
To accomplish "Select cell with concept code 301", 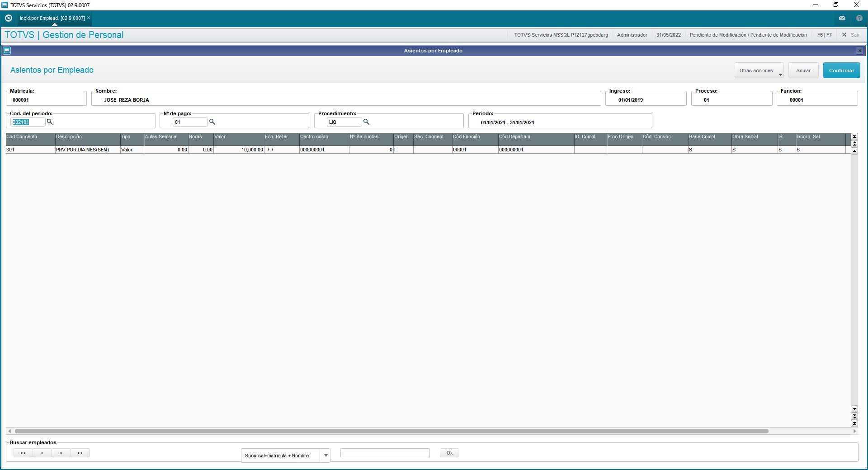I will click(x=30, y=150).
